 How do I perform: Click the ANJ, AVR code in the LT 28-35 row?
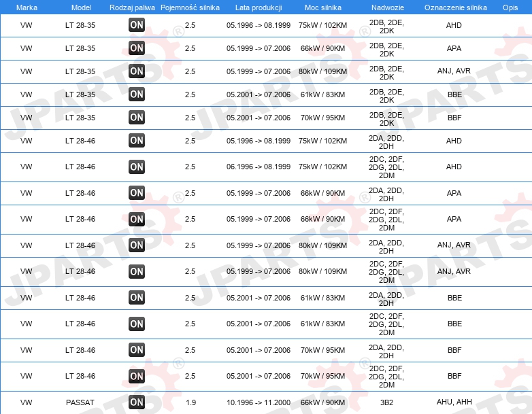click(454, 71)
